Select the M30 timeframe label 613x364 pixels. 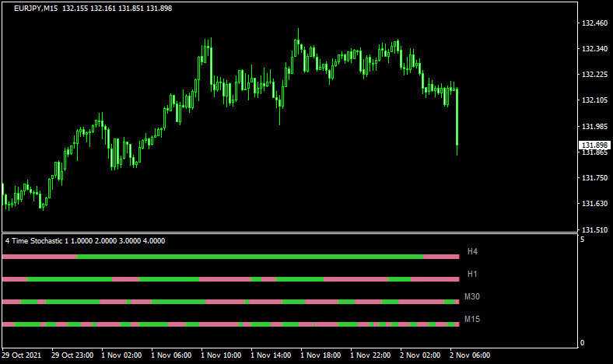pyautogui.click(x=472, y=297)
